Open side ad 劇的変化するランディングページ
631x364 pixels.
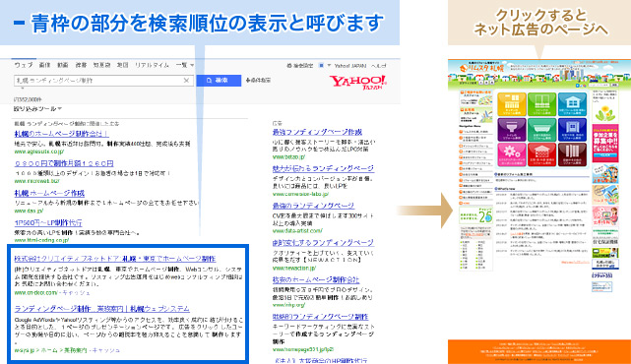[x=323, y=243]
